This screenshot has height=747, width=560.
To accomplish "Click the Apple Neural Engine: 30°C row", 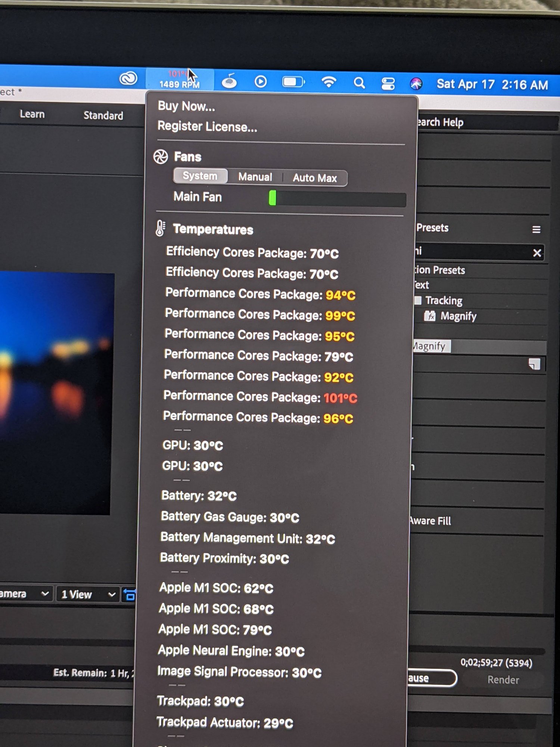I will pyautogui.click(x=231, y=651).
